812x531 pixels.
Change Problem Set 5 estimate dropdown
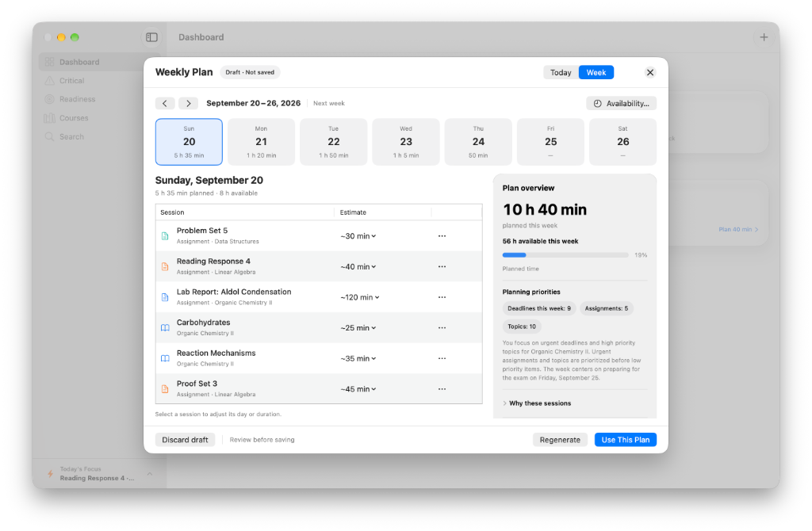click(358, 236)
